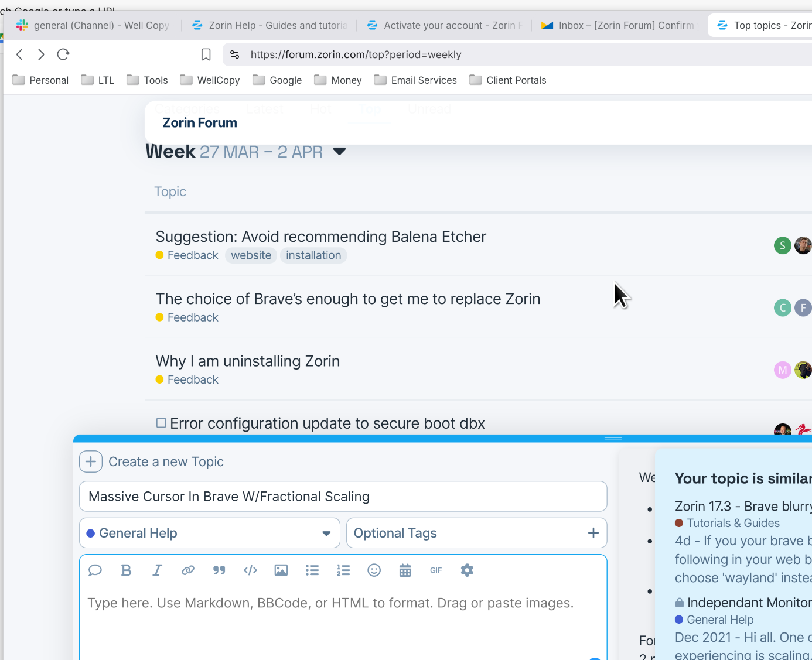This screenshot has width=812, height=660.
Task: Click the forum URL address field
Action: pos(356,54)
